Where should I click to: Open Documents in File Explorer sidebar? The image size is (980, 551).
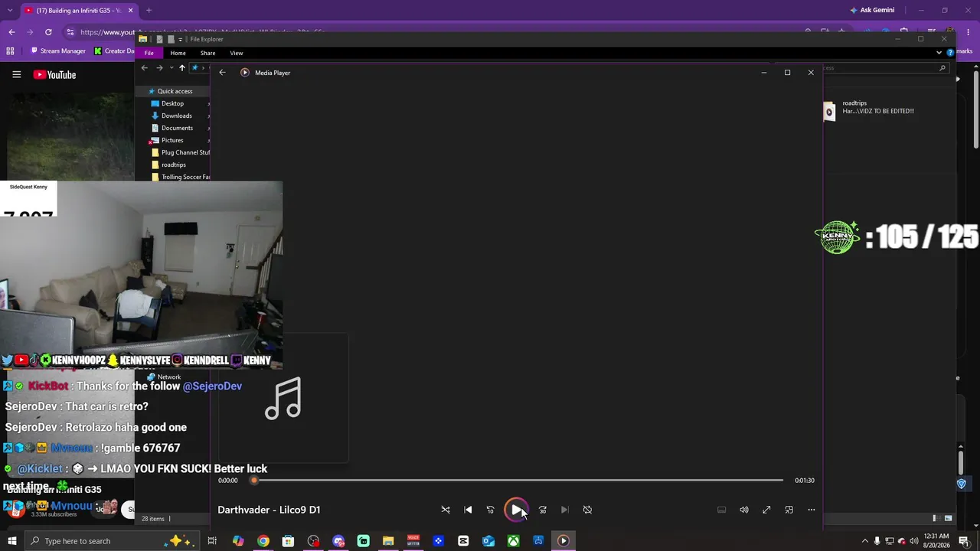(x=177, y=128)
